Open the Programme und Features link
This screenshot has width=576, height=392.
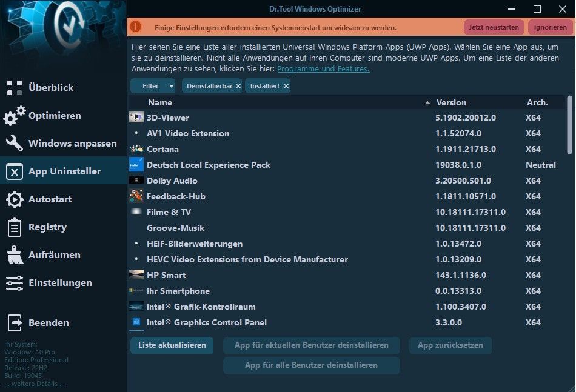323,69
